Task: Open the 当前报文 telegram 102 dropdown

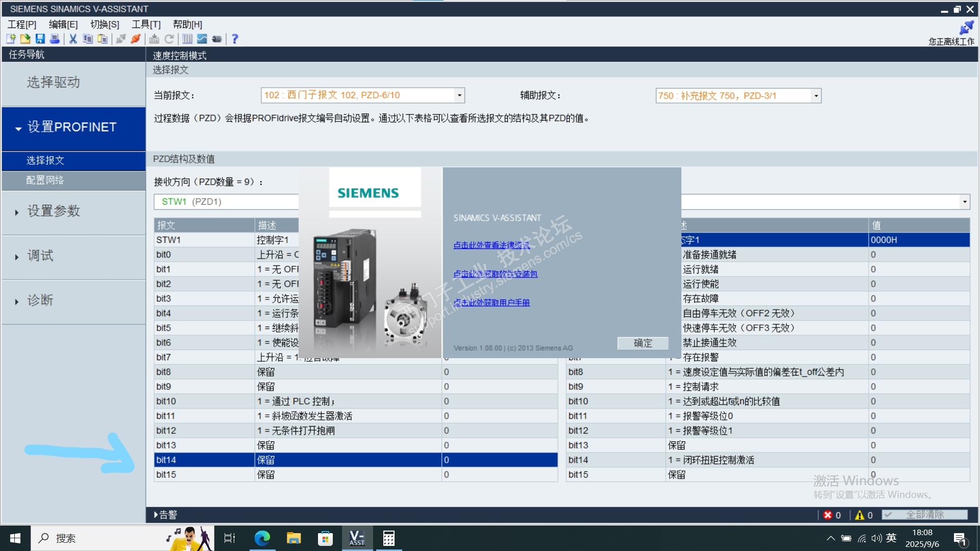Action: click(459, 95)
